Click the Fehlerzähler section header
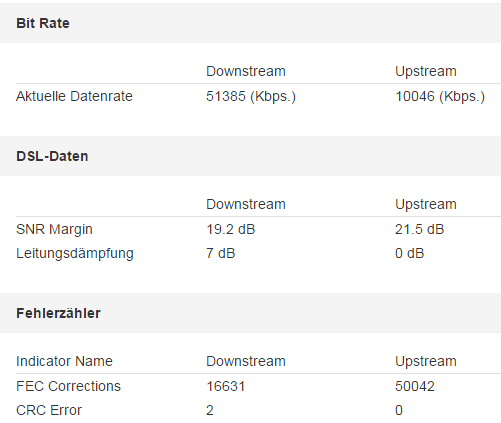The image size is (501, 423). click(58, 313)
